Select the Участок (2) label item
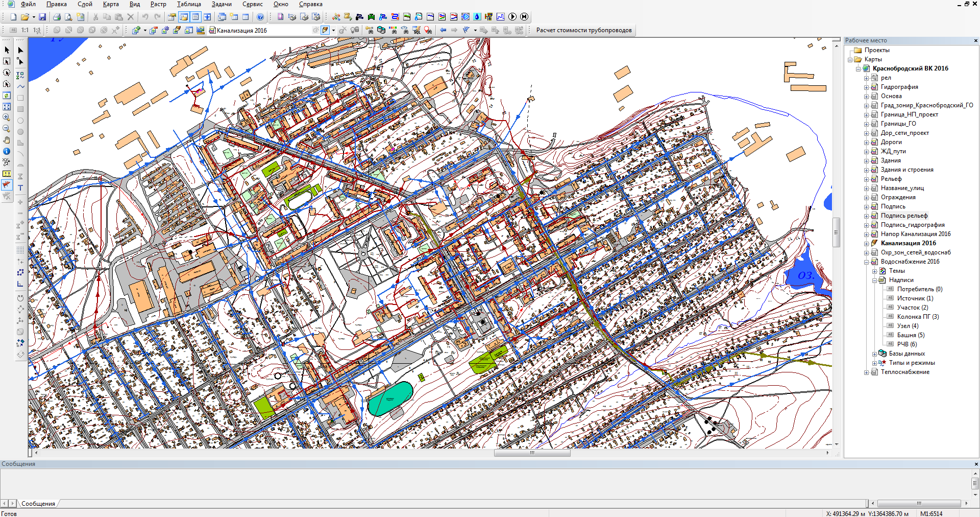The width and height of the screenshot is (980, 517). pyautogui.click(x=913, y=308)
